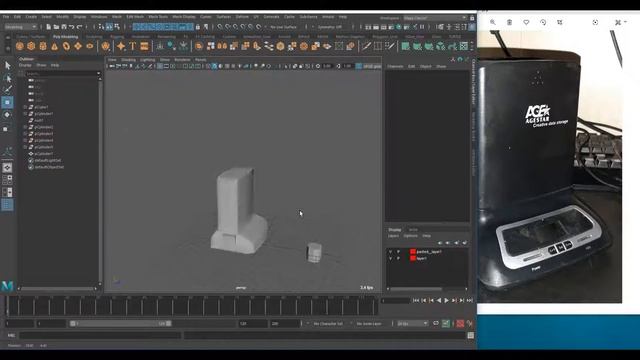This screenshot has width=640, height=360.
Task: Create a polygon sphere from the shelf
Action: [20, 47]
